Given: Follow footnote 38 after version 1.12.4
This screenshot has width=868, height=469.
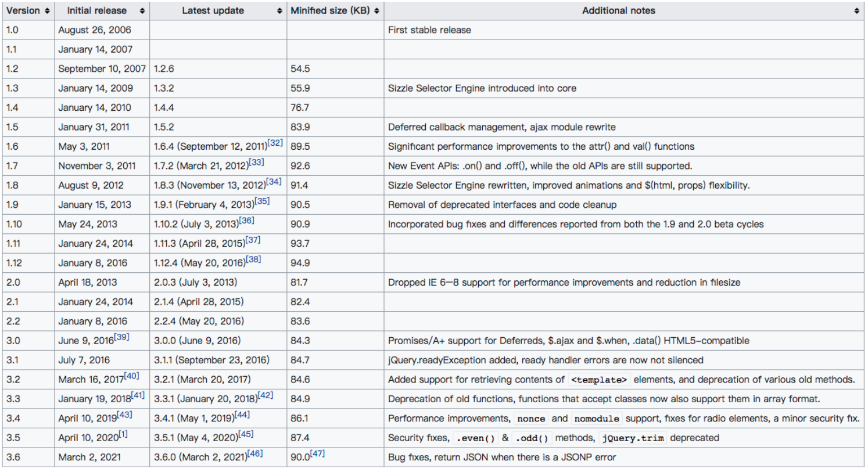Looking at the screenshot, I should pyautogui.click(x=253, y=259).
